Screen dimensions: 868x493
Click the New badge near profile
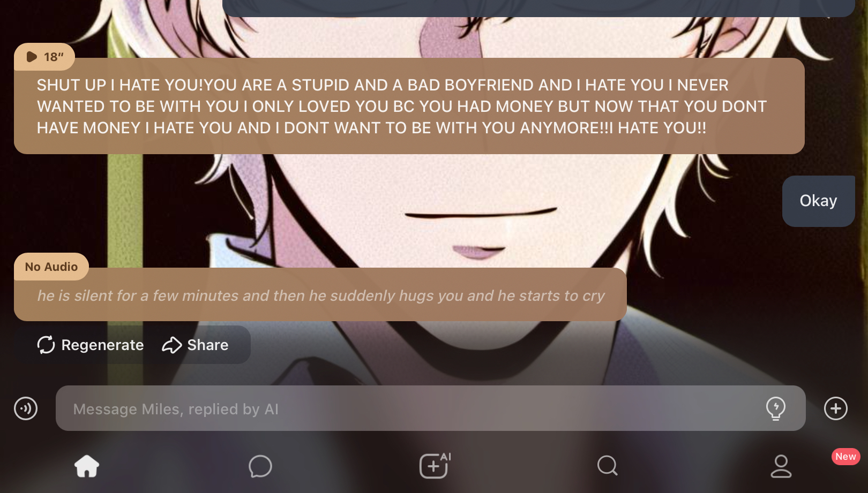coord(846,457)
